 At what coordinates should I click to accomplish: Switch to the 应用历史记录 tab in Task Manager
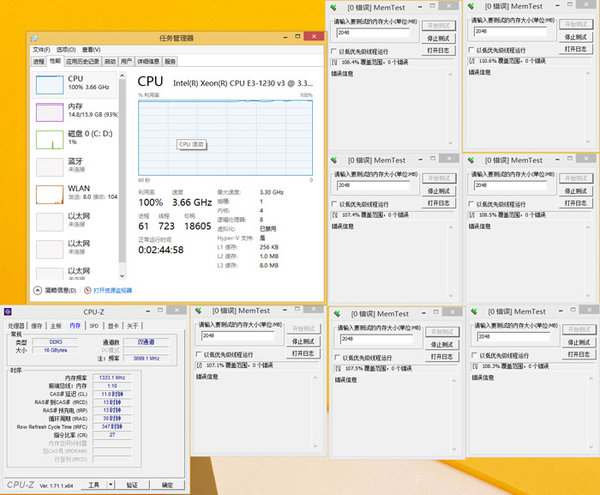83,61
